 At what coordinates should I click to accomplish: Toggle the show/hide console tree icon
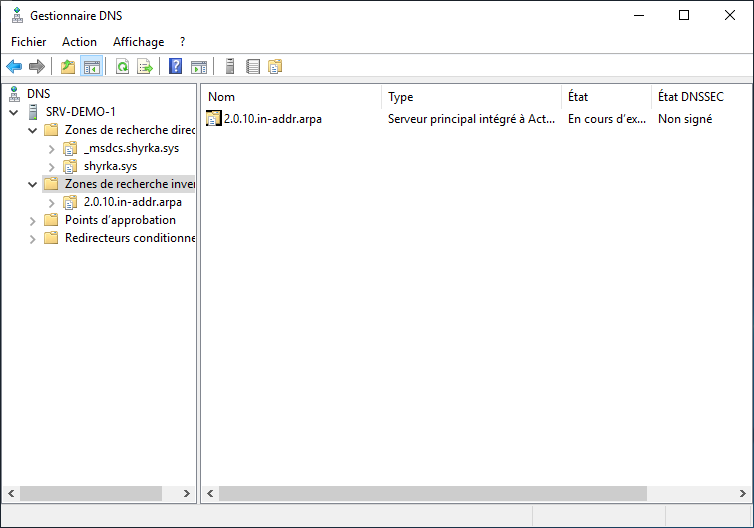(91, 67)
